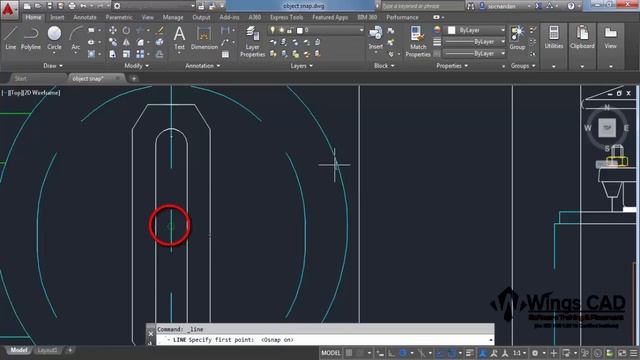
Task: Click the Help question mark icon
Action: (571, 6)
